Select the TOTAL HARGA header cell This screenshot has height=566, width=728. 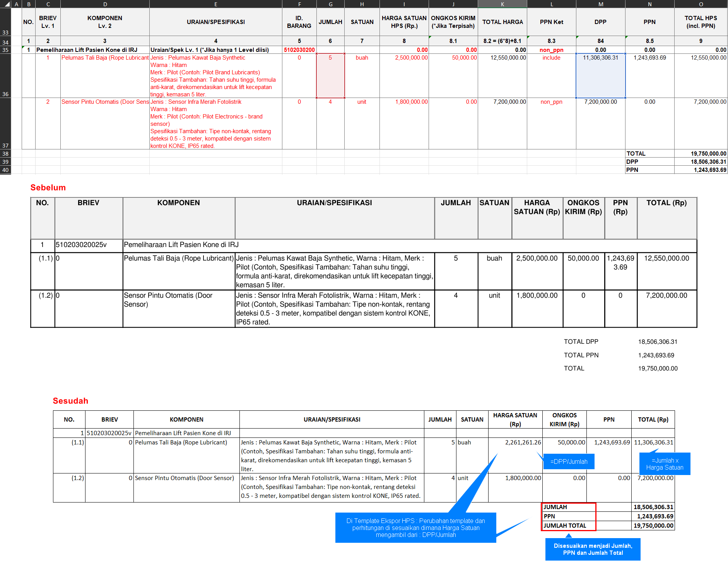coord(502,22)
